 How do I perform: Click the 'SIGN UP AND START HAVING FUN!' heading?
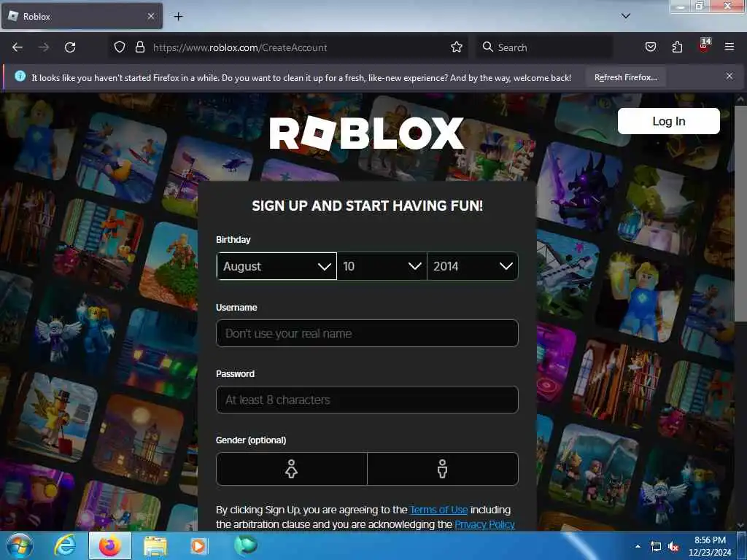coord(368,206)
